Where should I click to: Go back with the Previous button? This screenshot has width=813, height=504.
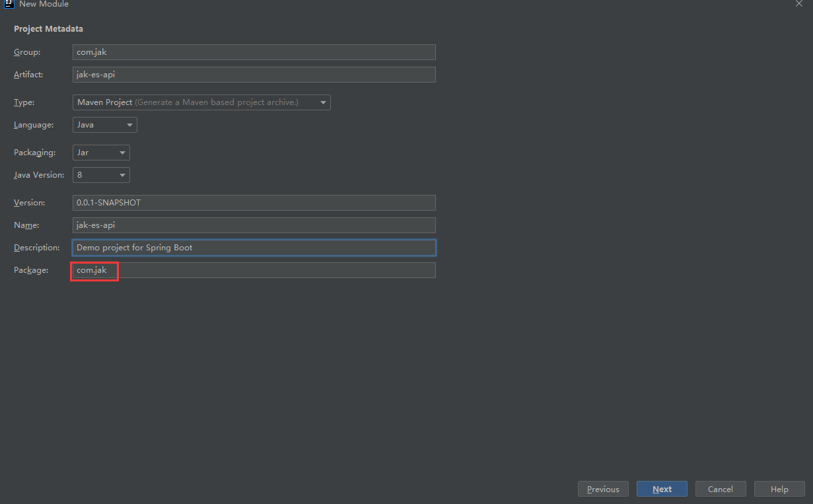click(603, 489)
